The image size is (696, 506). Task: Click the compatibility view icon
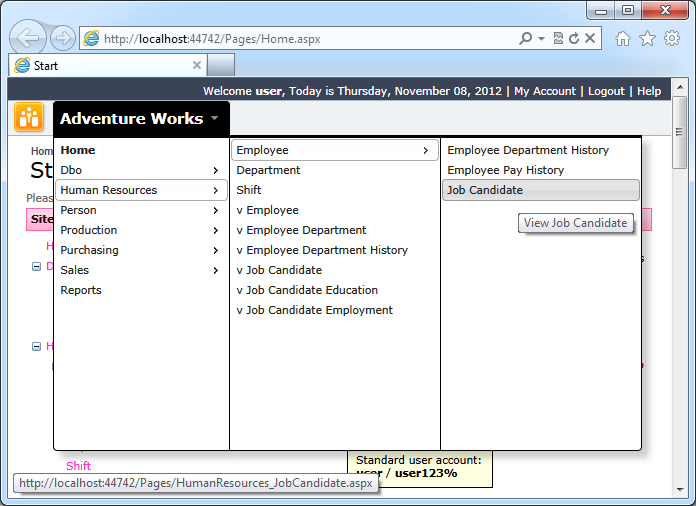point(558,39)
